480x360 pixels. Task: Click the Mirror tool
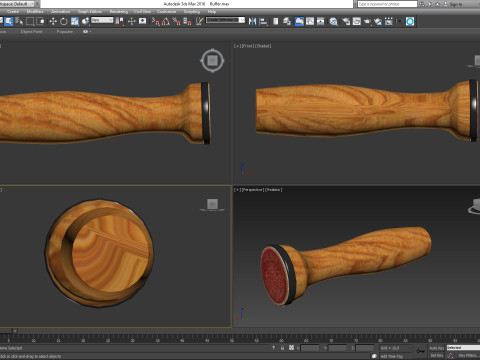252,21
